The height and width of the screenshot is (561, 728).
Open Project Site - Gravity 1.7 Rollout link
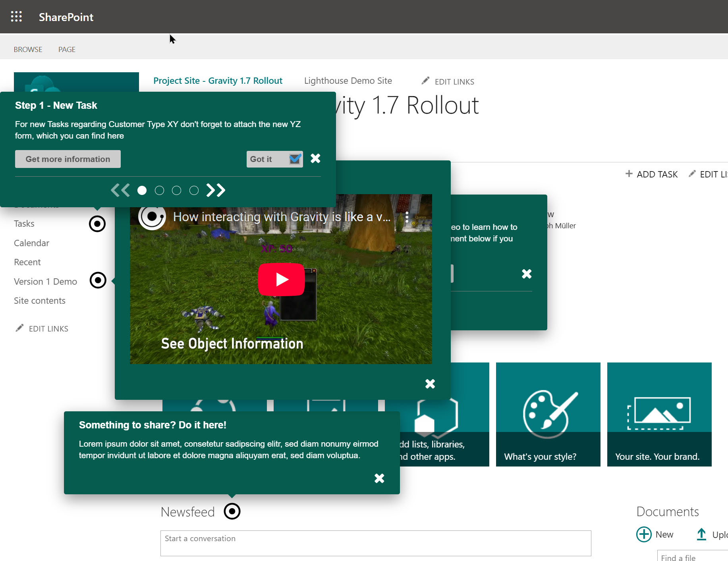[218, 81]
